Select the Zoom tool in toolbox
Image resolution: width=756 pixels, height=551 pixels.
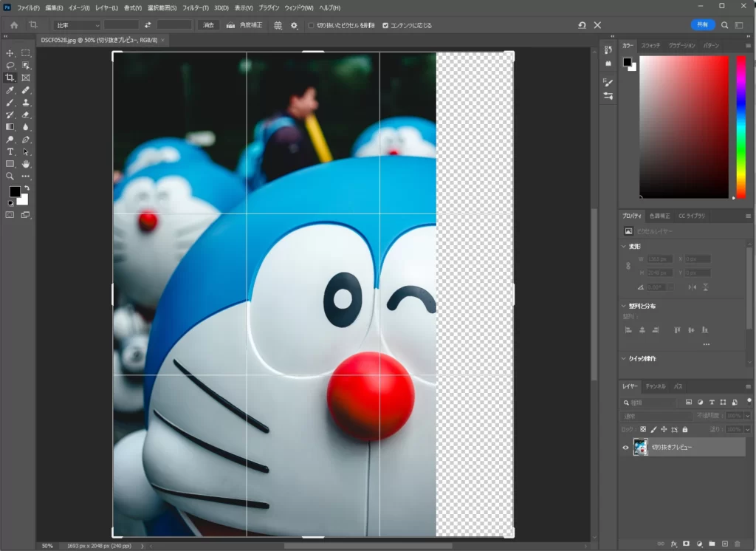coord(10,176)
